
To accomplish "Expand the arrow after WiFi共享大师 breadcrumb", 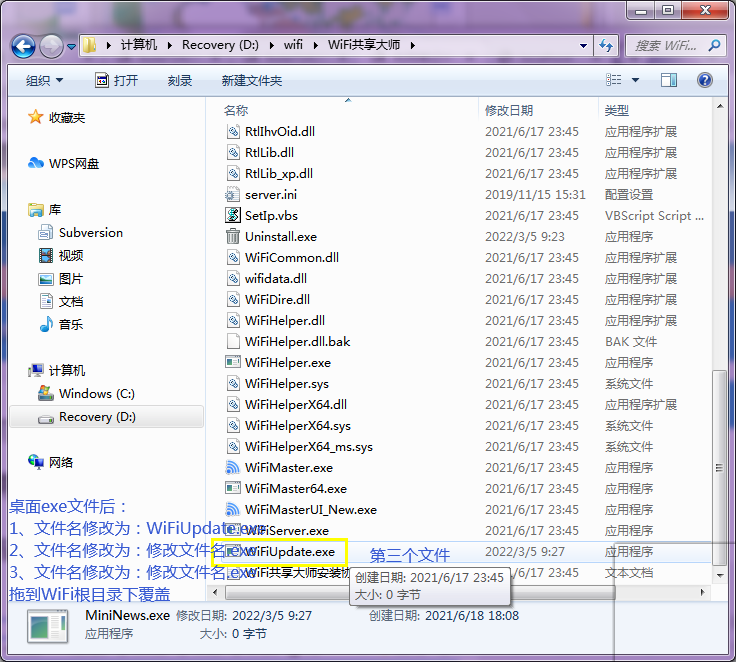I will tap(413, 46).
